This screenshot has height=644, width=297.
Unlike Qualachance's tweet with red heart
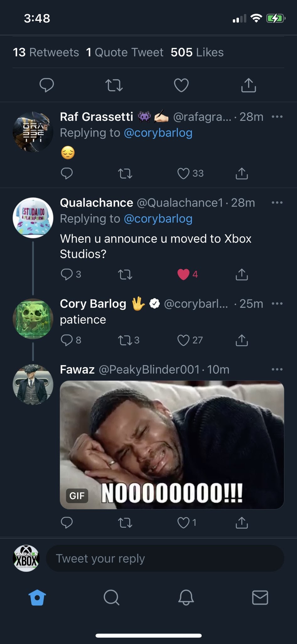pos(184,274)
